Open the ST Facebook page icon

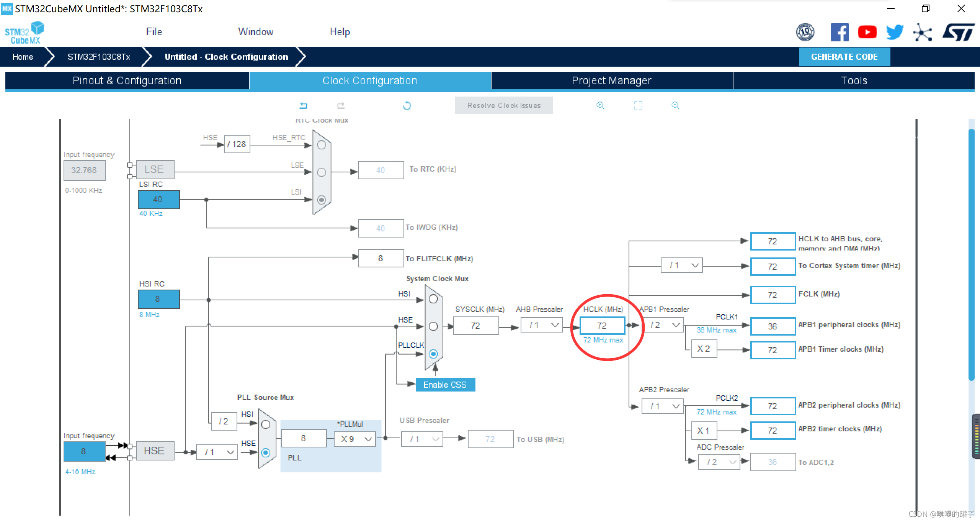[x=840, y=32]
